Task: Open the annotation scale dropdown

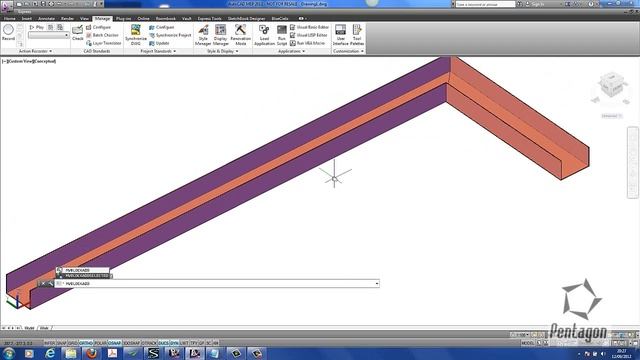Action: click(521, 335)
